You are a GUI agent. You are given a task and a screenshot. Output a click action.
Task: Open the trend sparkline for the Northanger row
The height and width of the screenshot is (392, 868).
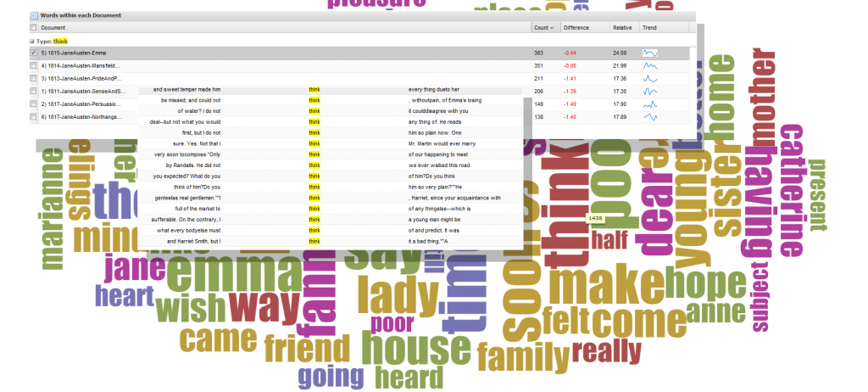[x=650, y=116]
